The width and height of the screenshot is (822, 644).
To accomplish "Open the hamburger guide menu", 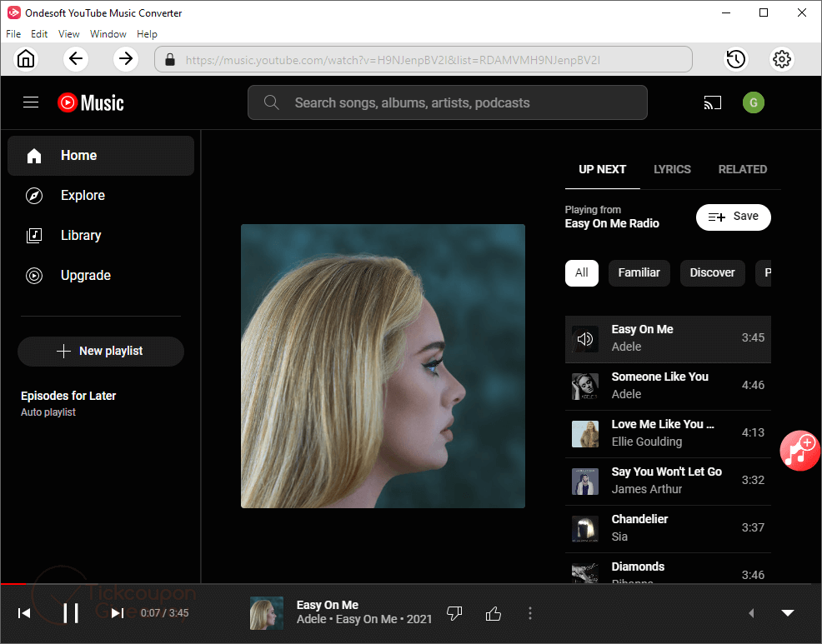I will pyautogui.click(x=31, y=102).
